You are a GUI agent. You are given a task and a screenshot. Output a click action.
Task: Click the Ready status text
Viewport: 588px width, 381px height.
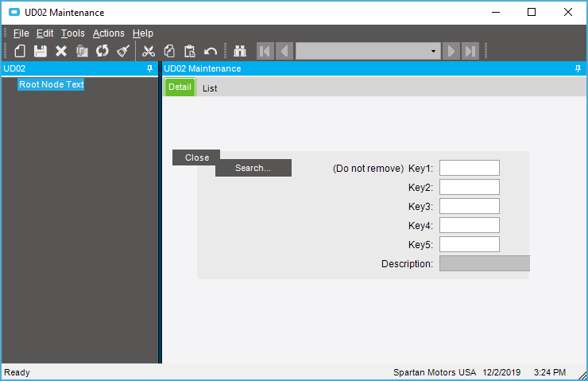tap(17, 372)
